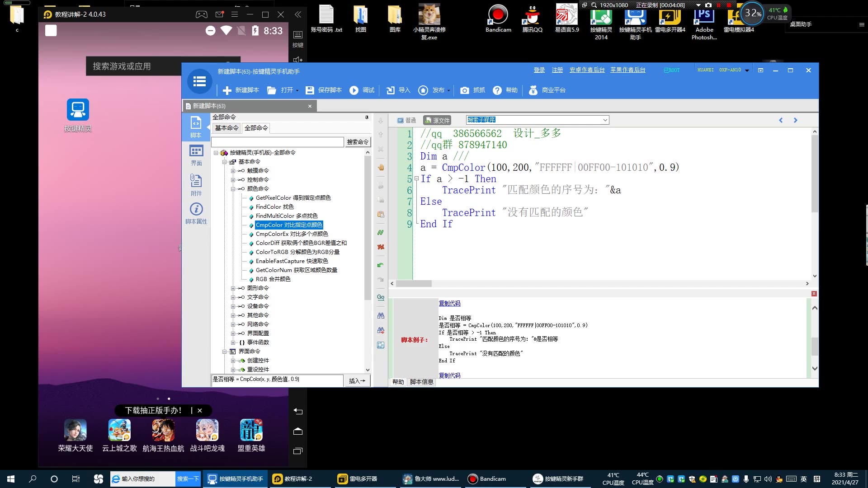This screenshot has height=488, width=868.
Task: Expand the 触摸命令 (Touch Commands) tree node
Action: pos(232,170)
